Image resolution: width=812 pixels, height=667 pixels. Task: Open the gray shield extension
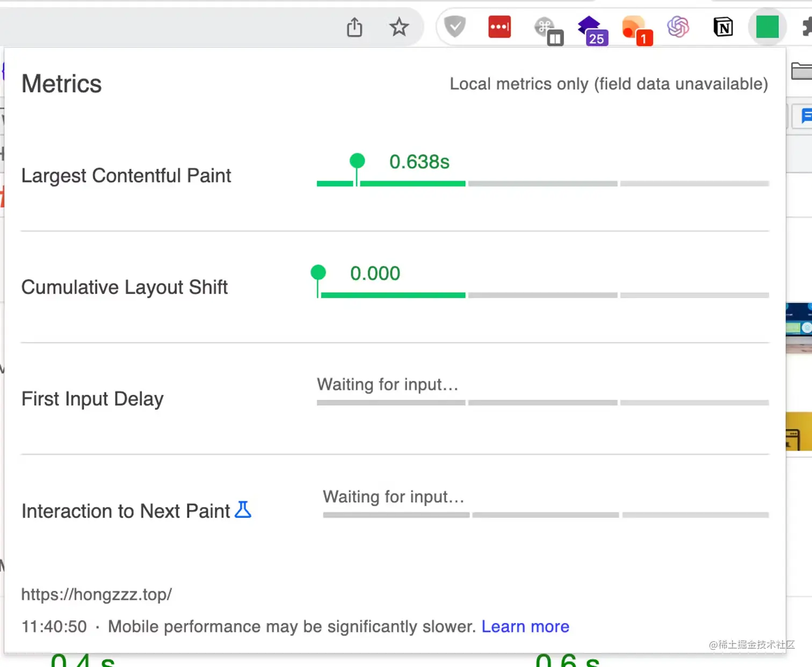455,27
